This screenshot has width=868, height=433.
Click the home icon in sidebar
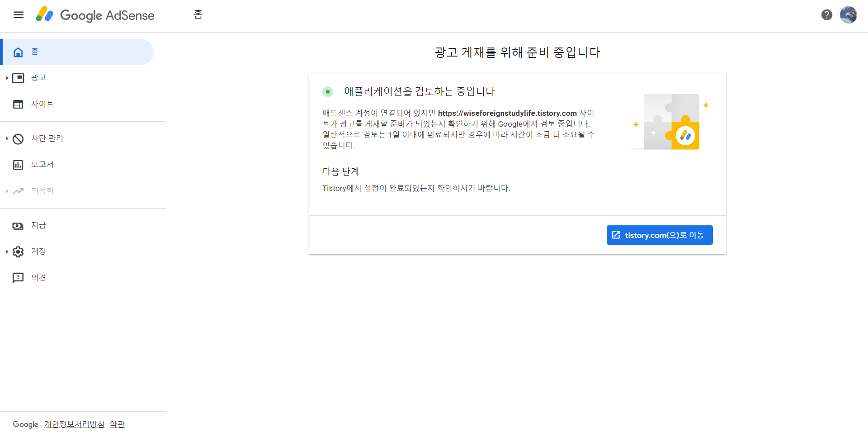click(18, 52)
